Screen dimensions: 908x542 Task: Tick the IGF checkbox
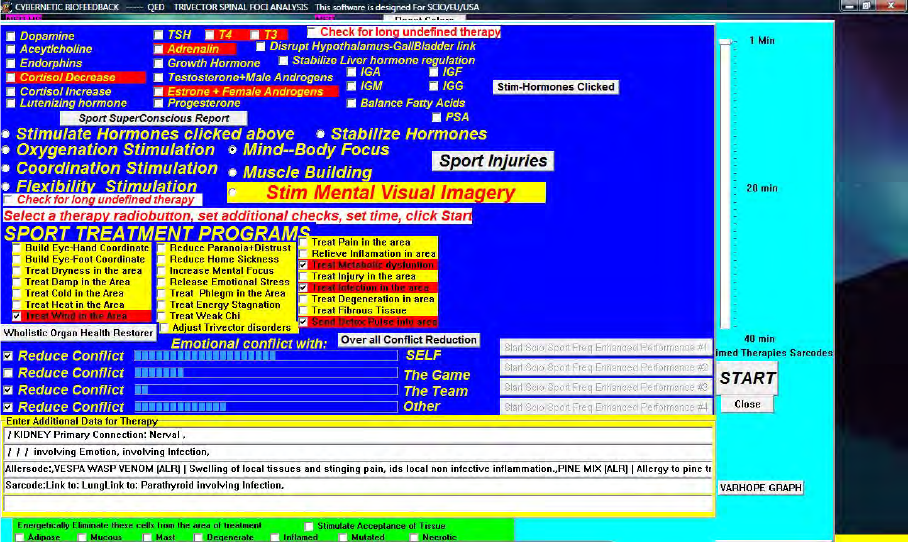coord(434,72)
